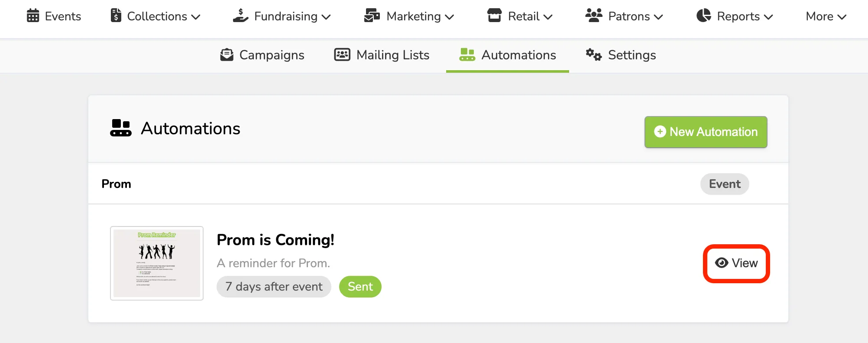Click the Patrons people icon

coord(594,16)
